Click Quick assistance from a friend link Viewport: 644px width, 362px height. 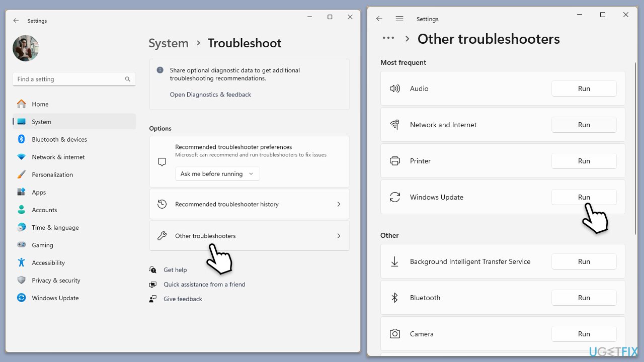coord(204,285)
